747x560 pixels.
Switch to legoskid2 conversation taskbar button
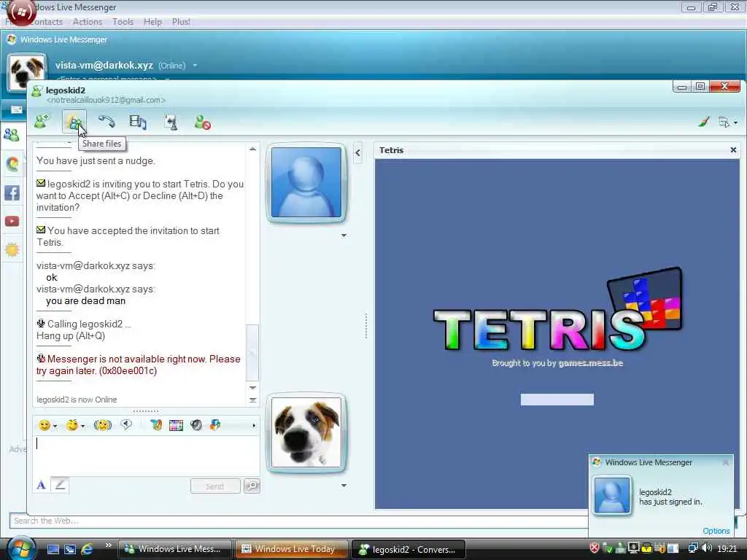pyautogui.click(x=408, y=550)
